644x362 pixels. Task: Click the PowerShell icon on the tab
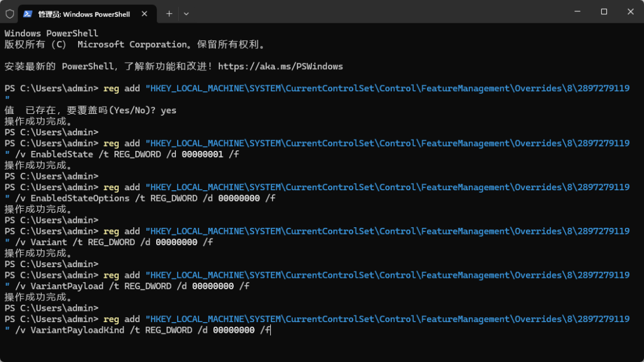pyautogui.click(x=28, y=13)
